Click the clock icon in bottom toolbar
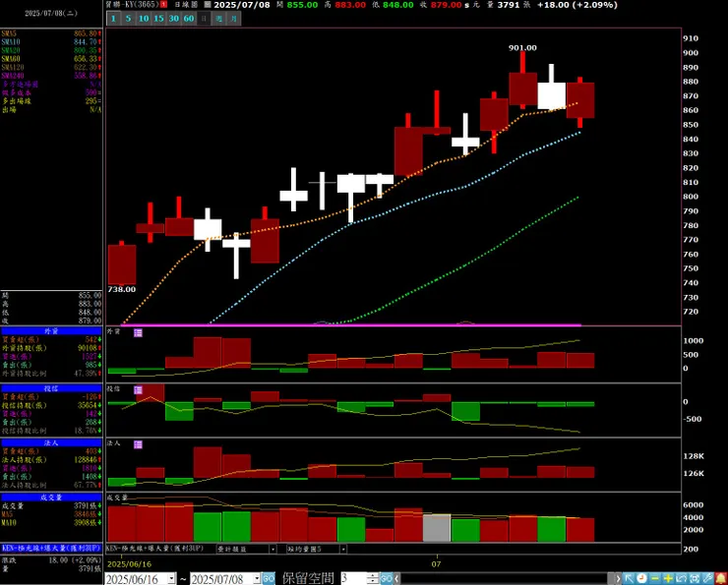The height and width of the screenshot is (585, 728). tap(641, 578)
